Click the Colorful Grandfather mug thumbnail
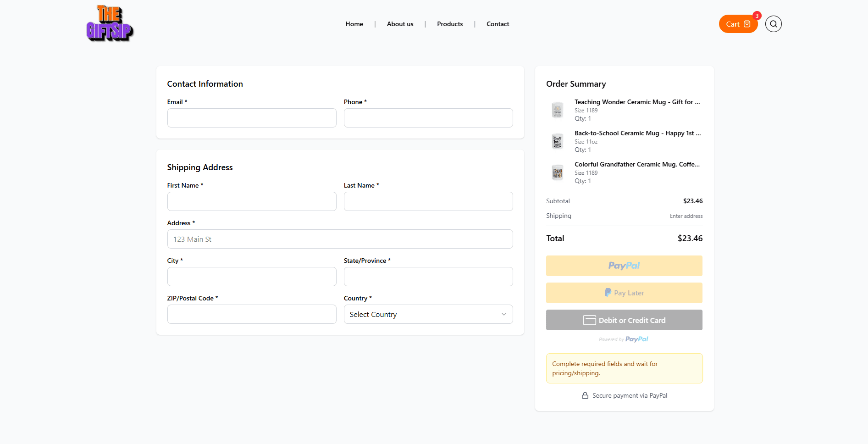The height and width of the screenshot is (444, 868). (x=557, y=172)
